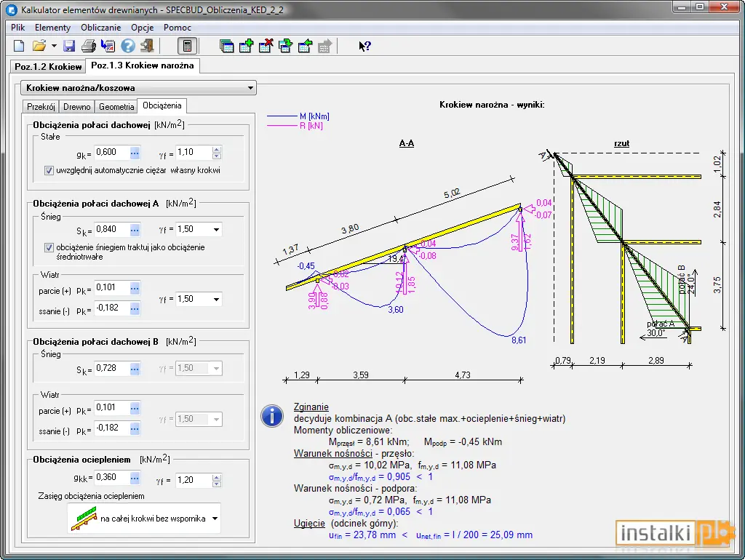
Task: Click the calculator icon in toolbar
Action: (x=187, y=46)
